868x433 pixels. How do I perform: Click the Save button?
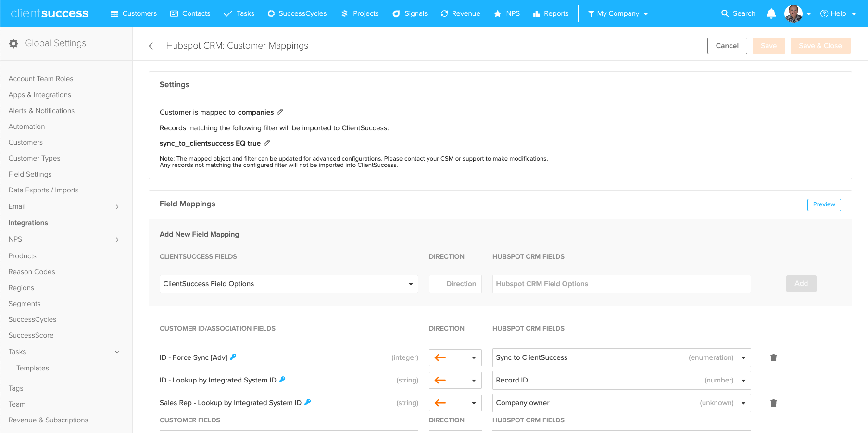pyautogui.click(x=768, y=46)
